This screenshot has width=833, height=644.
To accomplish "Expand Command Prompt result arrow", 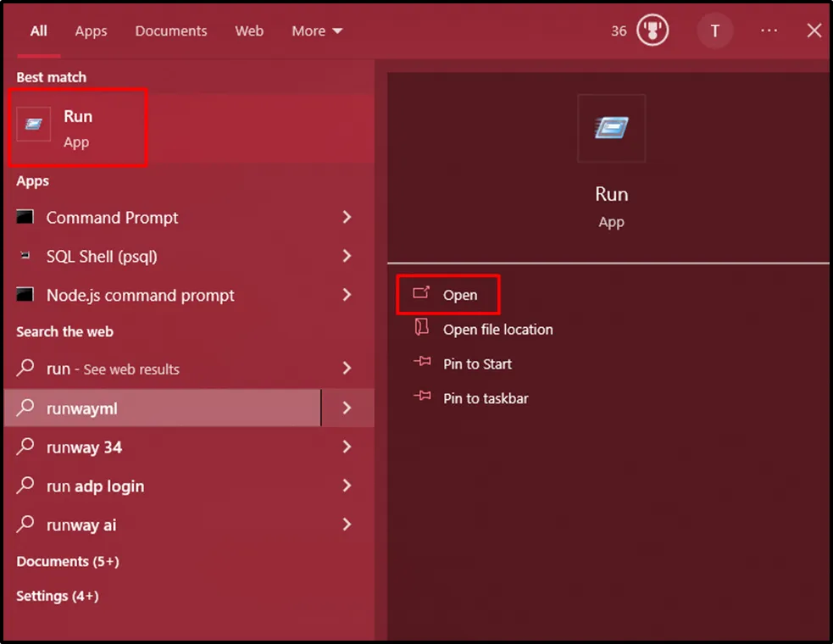I will [347, 218].
